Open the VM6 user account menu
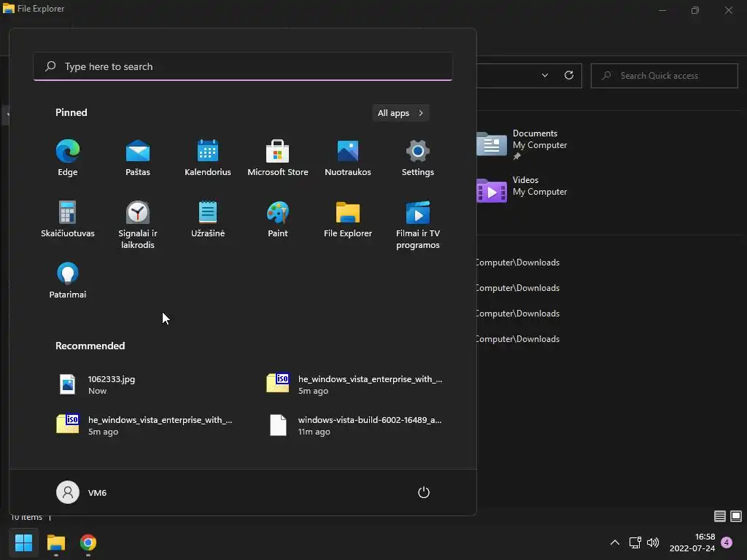This screenshot has width=747, height=560. (x=82, y=492)
